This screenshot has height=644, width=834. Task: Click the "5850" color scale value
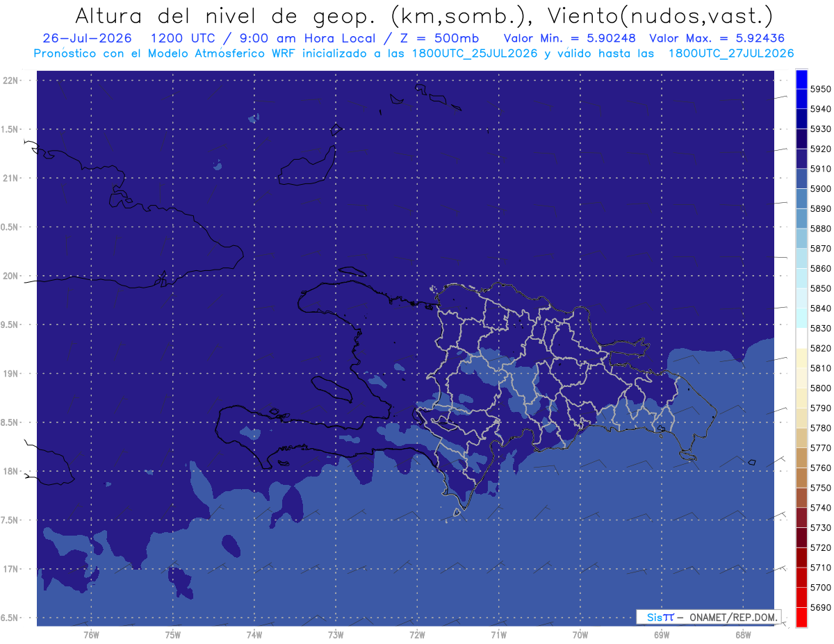point(821,288)
